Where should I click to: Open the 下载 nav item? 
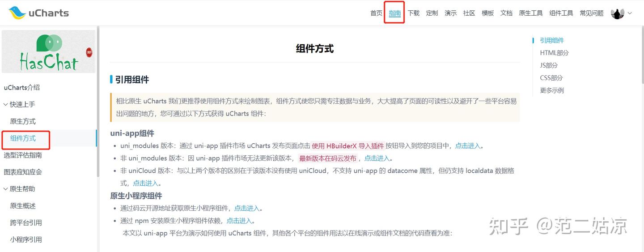[413, 13]
